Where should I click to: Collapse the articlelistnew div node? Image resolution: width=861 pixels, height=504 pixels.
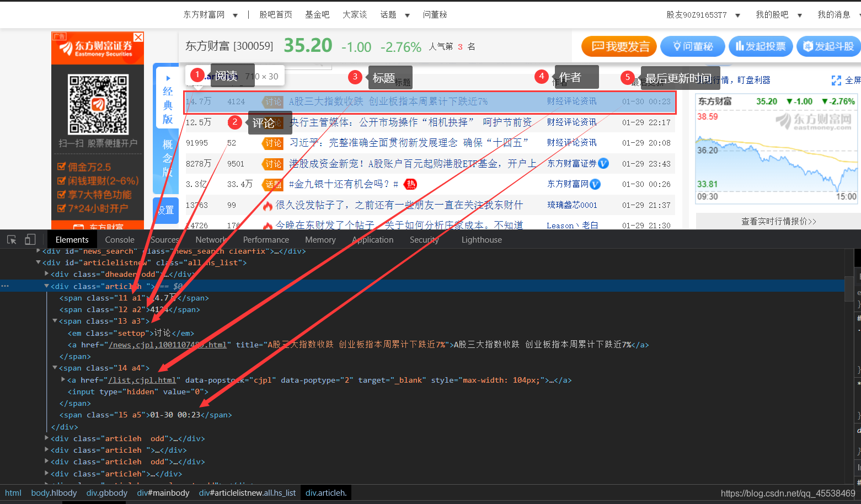tap(38, 262)
